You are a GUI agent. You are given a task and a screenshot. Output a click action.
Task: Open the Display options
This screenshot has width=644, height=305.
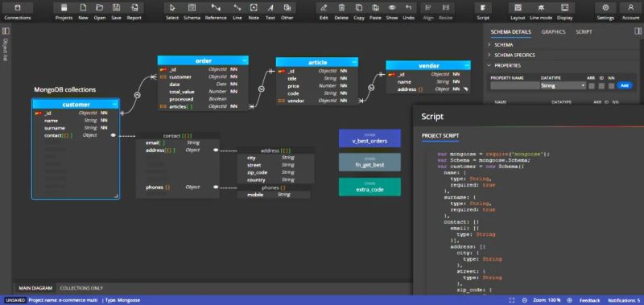click(x=565, y=11)
